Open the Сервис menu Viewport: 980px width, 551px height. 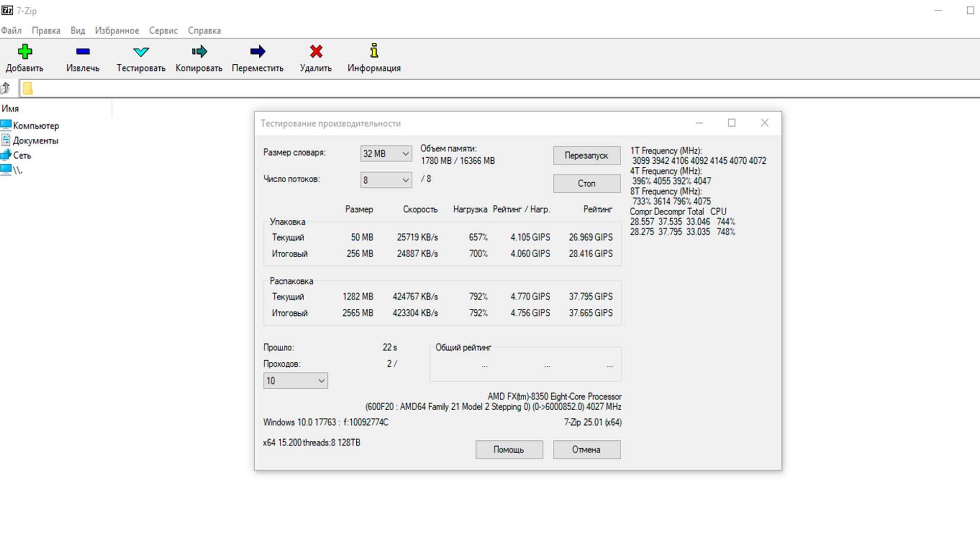coord(163,30)
